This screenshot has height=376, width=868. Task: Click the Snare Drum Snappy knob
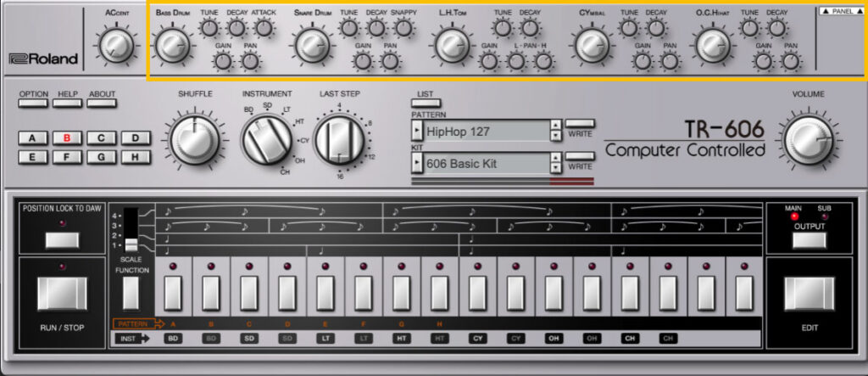coord(403,28)
